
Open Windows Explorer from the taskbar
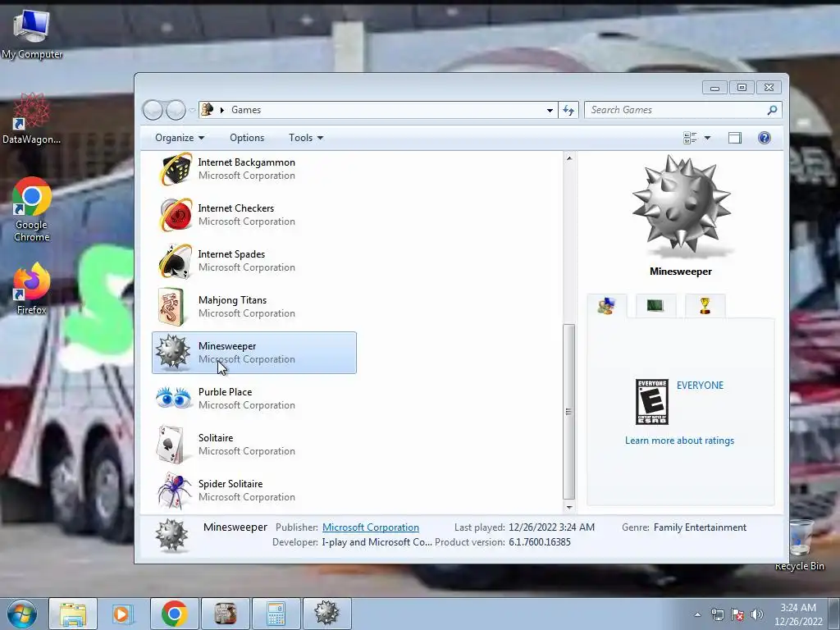click(73, 614)
